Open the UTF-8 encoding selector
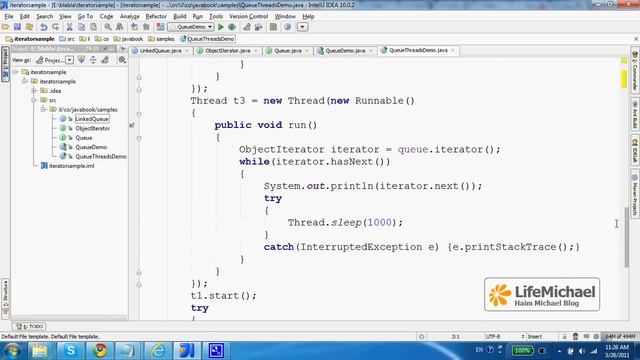 point(504,337)
